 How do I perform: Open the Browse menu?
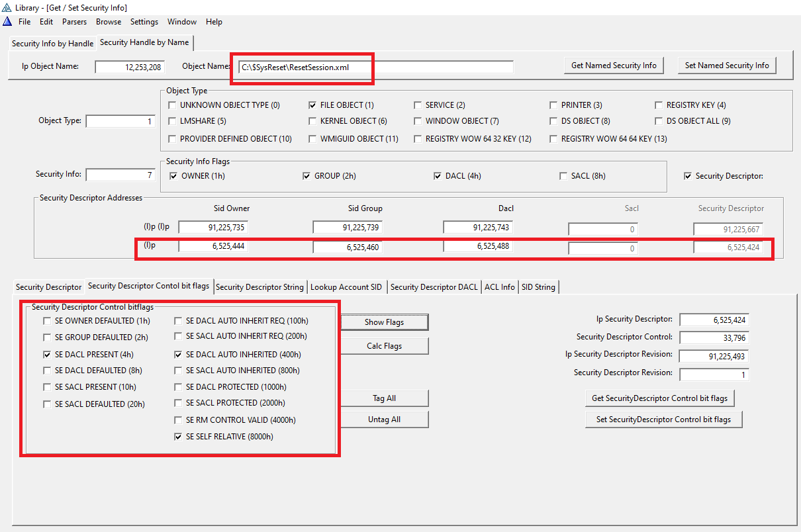(x=109, y=22)
